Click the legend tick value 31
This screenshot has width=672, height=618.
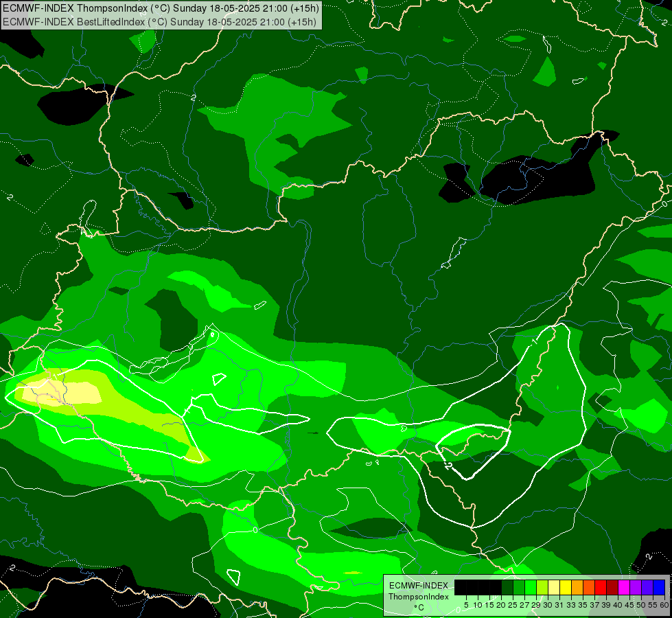click(x=559, y=605)
